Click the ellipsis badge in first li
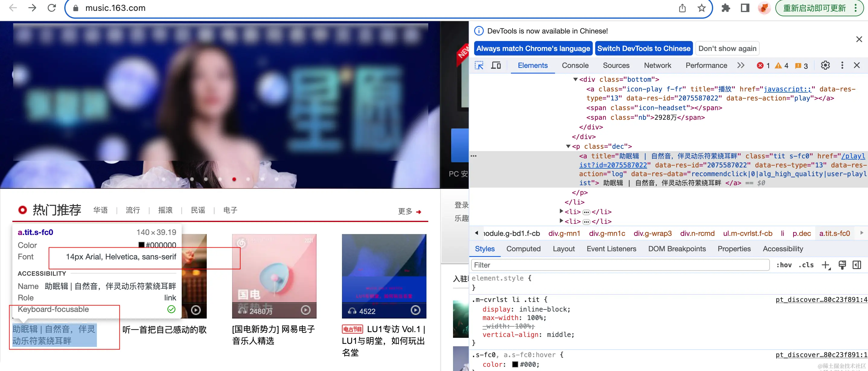This screenshot has height=371, width=868. pos(586,212)
